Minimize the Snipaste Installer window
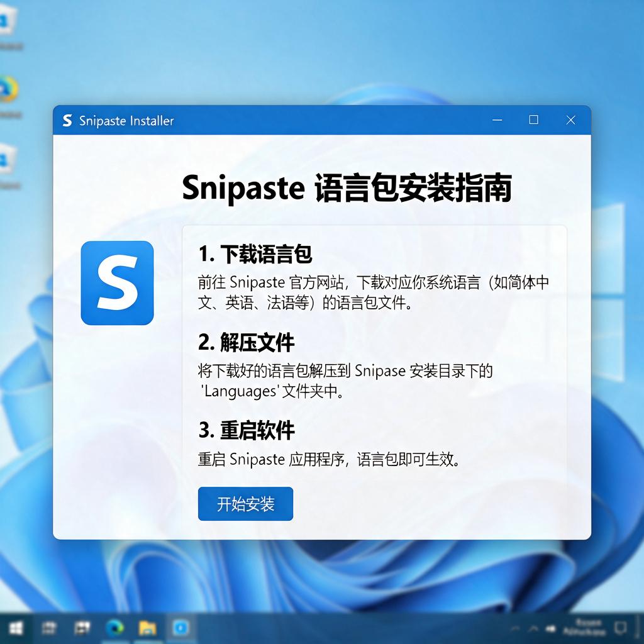Screen dimensions: 644x644 497,120
